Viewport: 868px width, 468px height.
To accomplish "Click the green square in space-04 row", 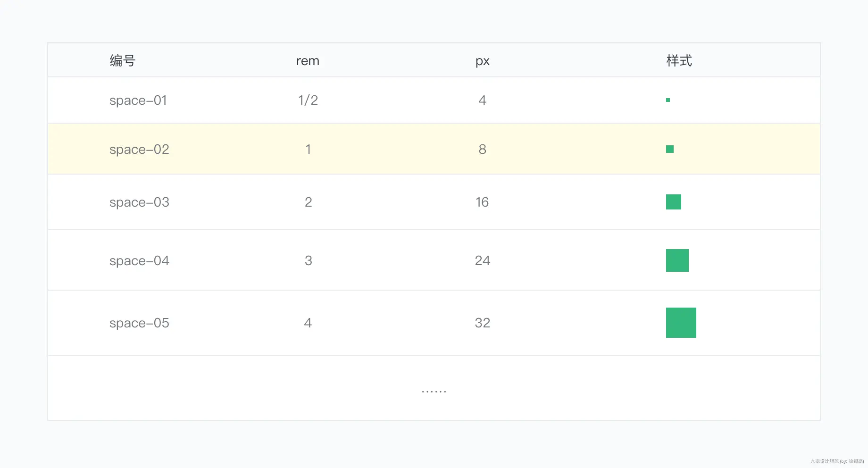I will point(677,260).
